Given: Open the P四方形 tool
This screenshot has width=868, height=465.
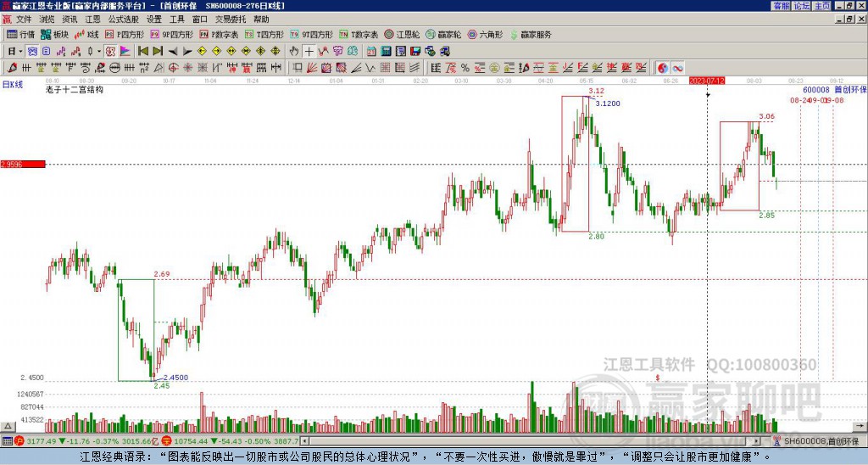Looking at the screenshot, I should [125, 34].
